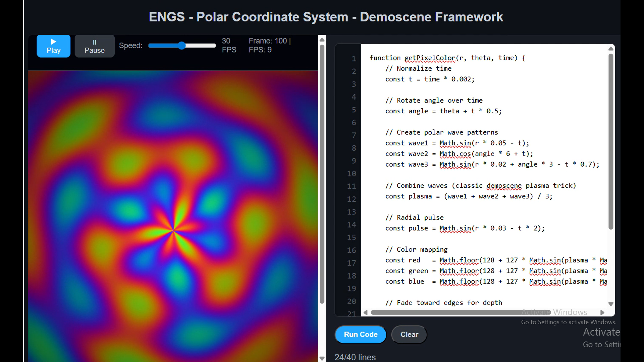Viewport: 644px width, 362px height.
Task: Click the '// Create polar wave patterns' comment
Action: point(441,132)
